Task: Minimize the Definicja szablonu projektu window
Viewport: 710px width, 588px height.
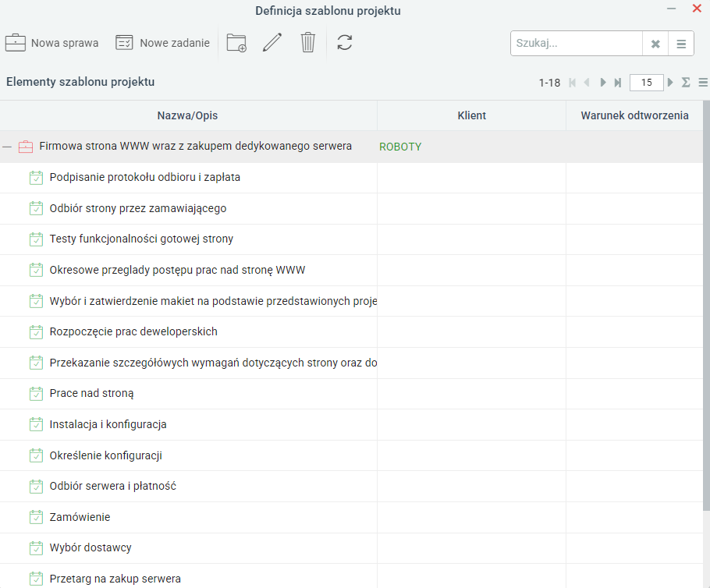Action: click(x=672, y=9)
